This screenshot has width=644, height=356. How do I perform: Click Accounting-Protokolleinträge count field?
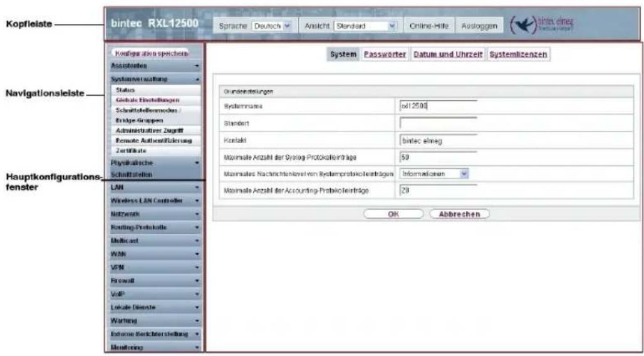(x=439, y=191)
